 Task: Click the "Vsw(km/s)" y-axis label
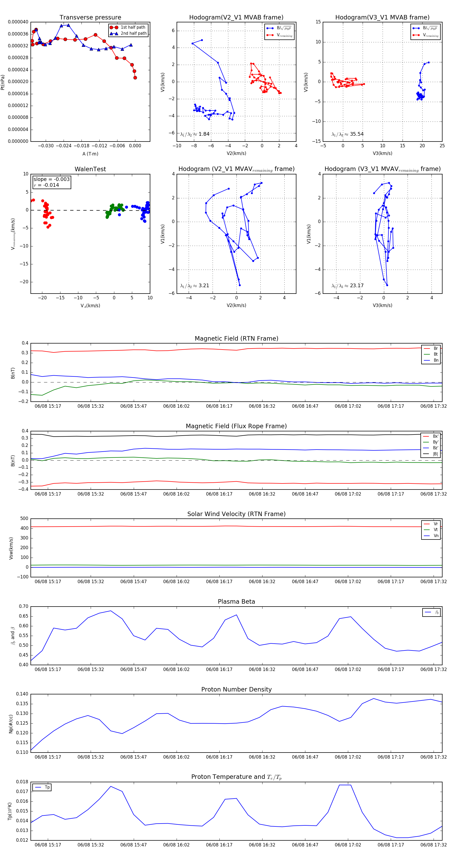[x=11, y=548]
